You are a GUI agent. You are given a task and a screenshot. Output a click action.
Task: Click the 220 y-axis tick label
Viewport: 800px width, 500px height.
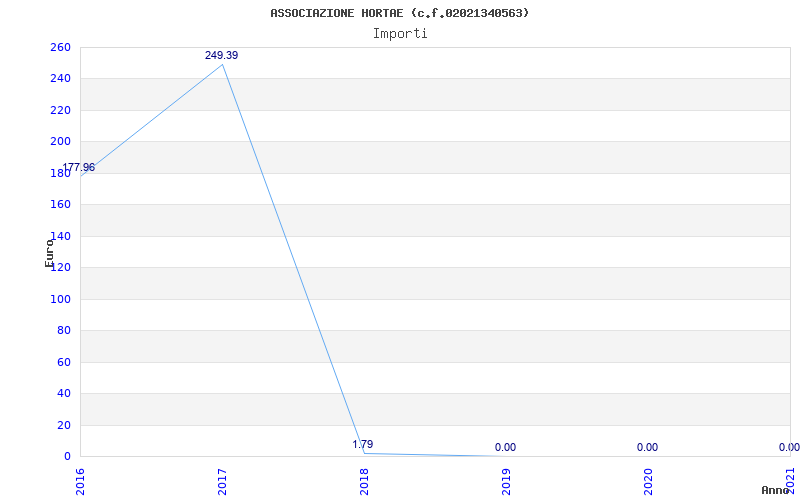coord(60,110)
